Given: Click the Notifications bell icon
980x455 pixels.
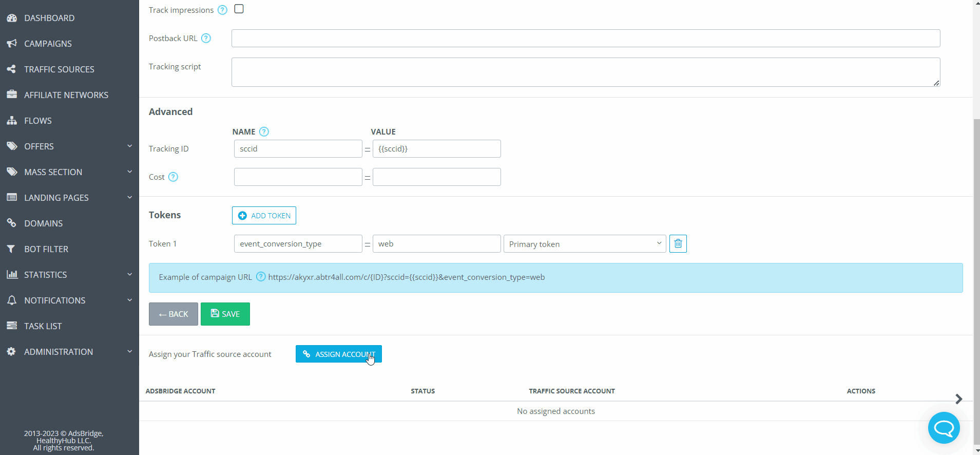Looking at the screenshot, I should (12, 300).
